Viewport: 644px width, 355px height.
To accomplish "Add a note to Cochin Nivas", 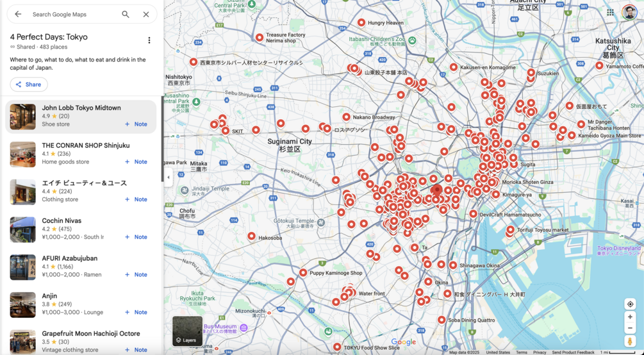I will coord(136,237).
